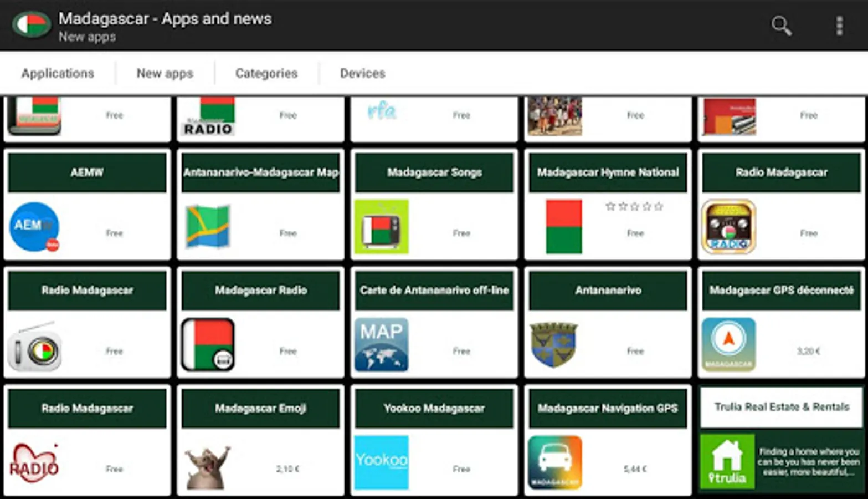Tap the 3,20 € price label
The image size is (868, 499).
[x=808, y=351]
